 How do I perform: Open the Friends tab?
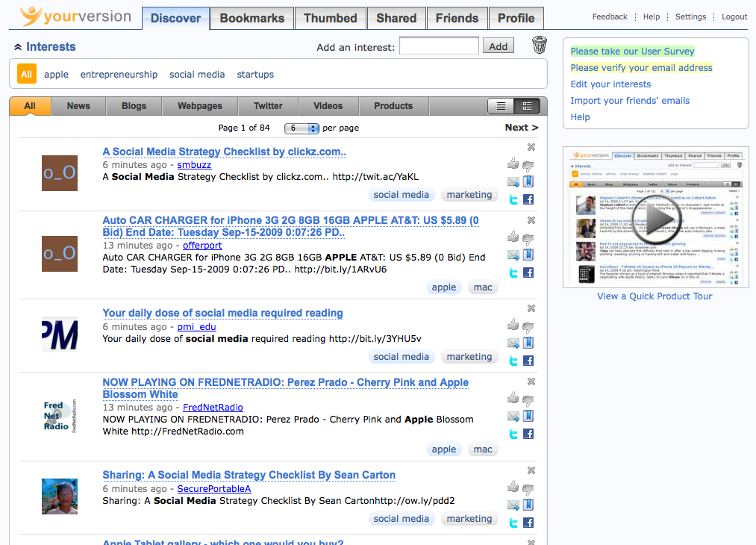[x=457, y=19]
